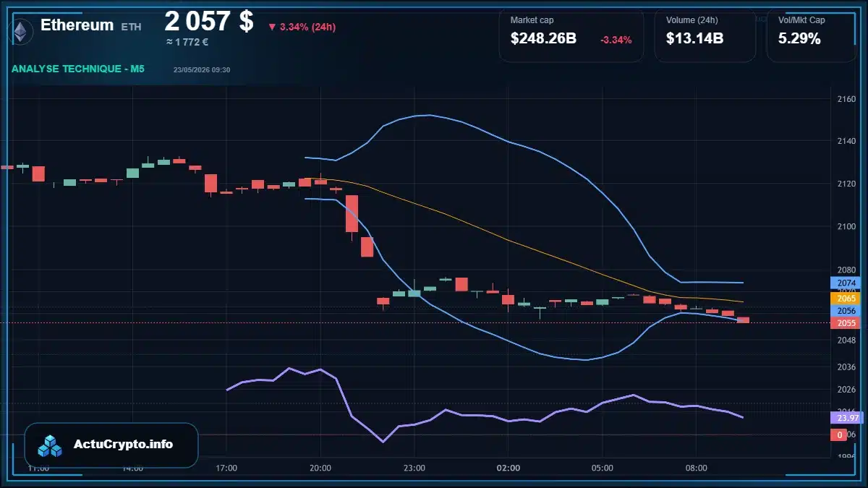Click the orange 2065 moving average tag
868x488 pixels.
(844, 298)
